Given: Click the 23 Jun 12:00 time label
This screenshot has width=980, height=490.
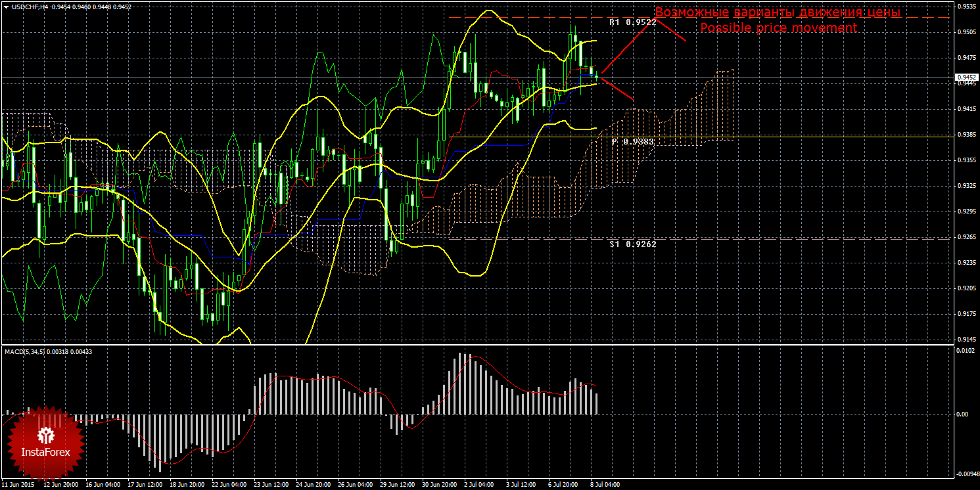Looking at the screenshot, I should 271,485.
